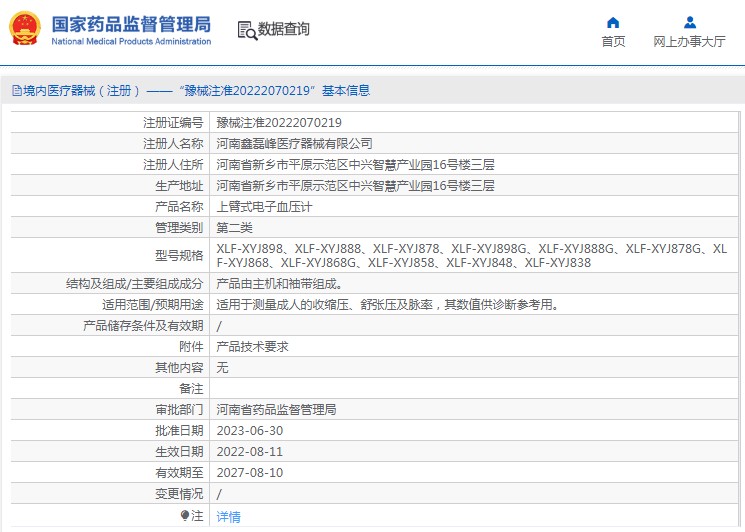Click the approval date 2023-06-30

tap(249, 430)
